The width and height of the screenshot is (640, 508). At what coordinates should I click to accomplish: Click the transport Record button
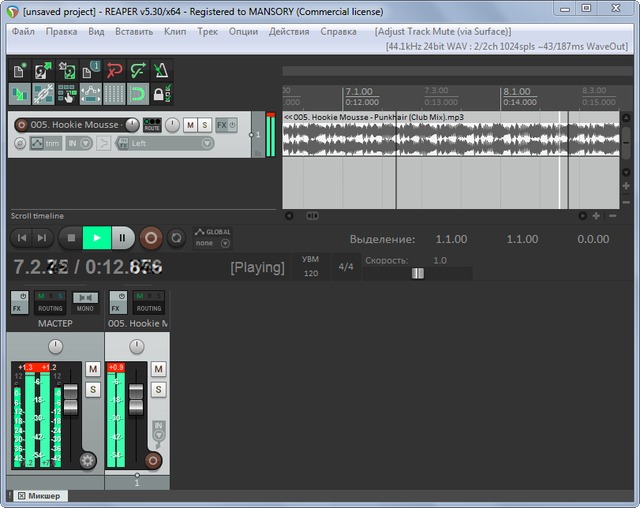(x=151, y=237)
